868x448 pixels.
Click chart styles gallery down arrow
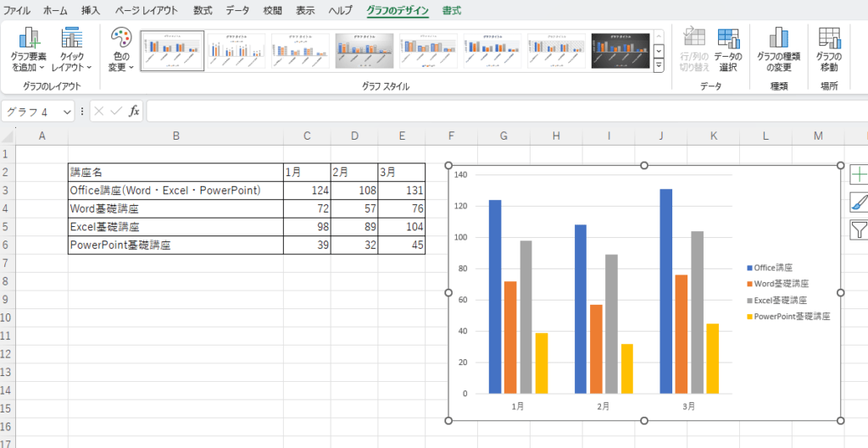659,50
